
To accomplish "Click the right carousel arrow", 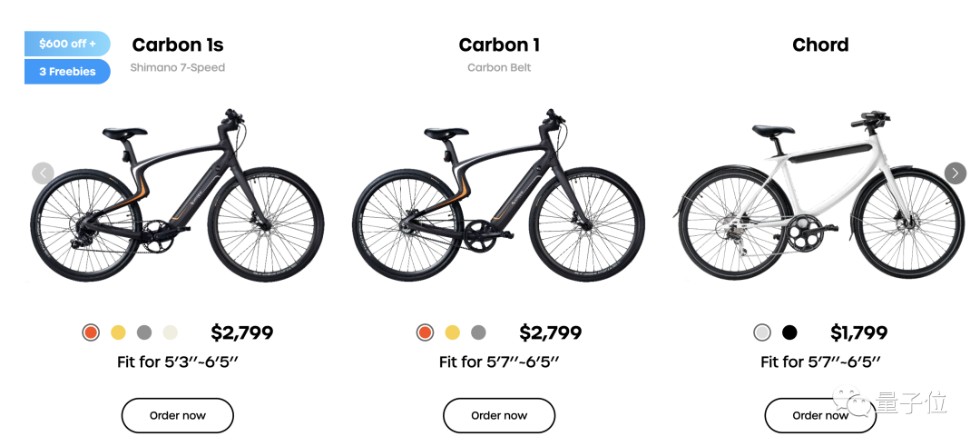I will pos(955,173).
